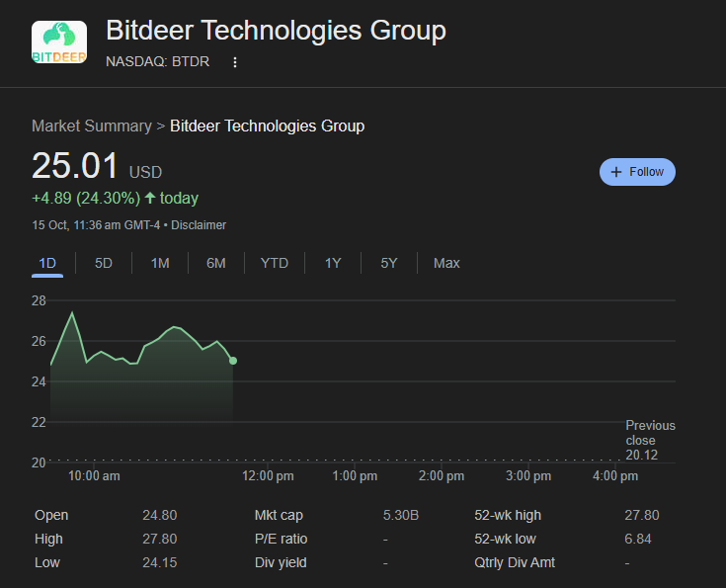726x588 pixels.
Task: Click the chart's peak near 10:00 am
Action: 72,313
